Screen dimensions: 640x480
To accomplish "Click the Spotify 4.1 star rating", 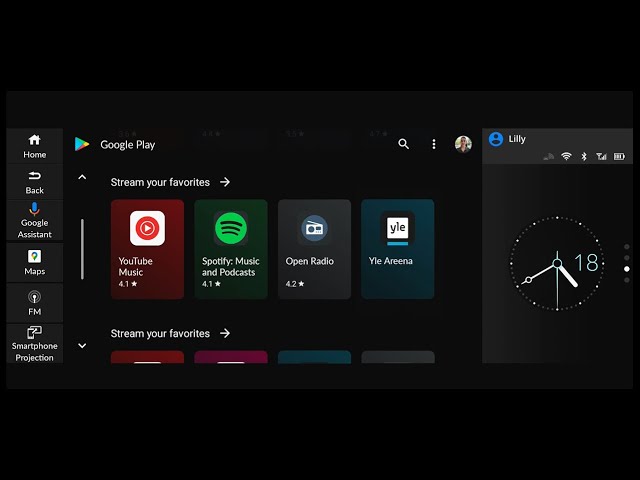I will 211,284.
